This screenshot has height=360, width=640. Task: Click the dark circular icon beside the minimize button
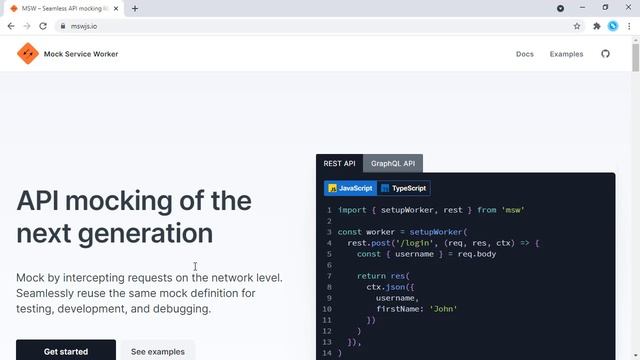coord(560,8)
